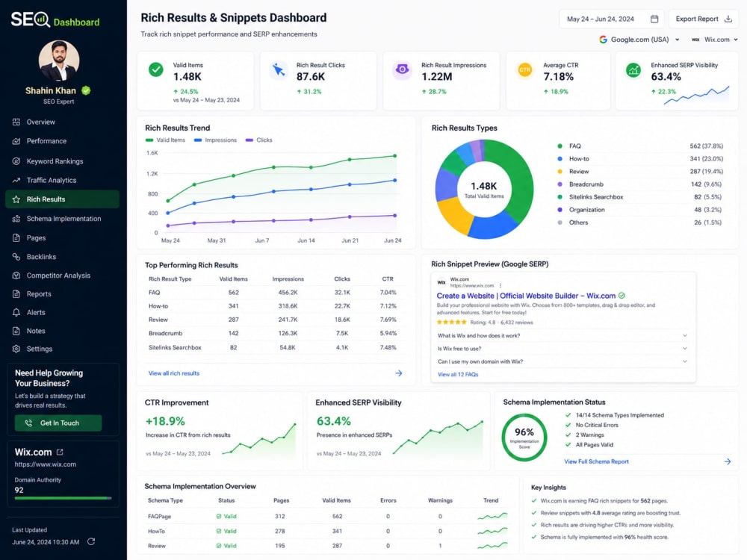This screenshot has width=747, height=560.
Task: Click the Valid status check in HowTo row
Action: (x=219, y=531)
